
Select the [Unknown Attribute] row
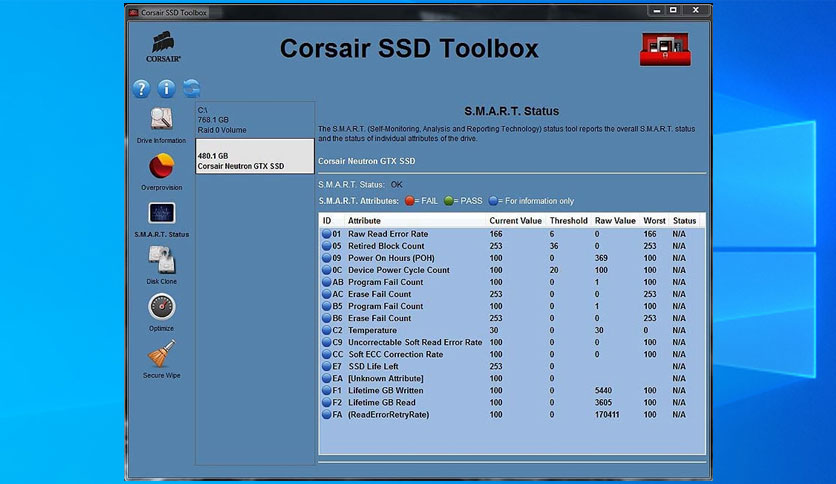tap(512, 378)
